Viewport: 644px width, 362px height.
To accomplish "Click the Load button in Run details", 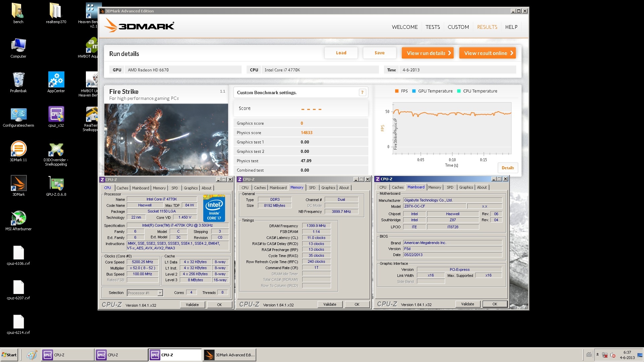I will coord(341,53).
